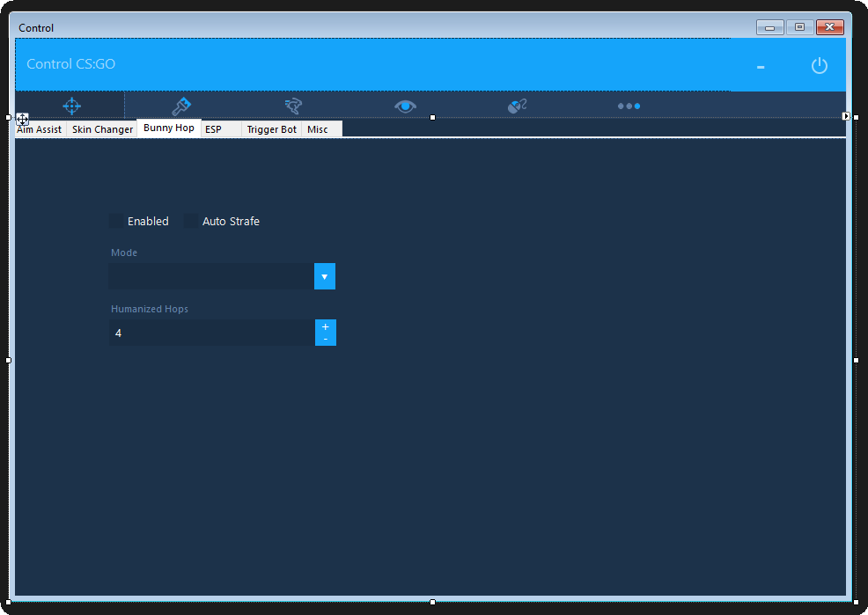Screen dimensions: 868x615
Task: Select the Trigger Bot tab
Action: click(271, 129)
